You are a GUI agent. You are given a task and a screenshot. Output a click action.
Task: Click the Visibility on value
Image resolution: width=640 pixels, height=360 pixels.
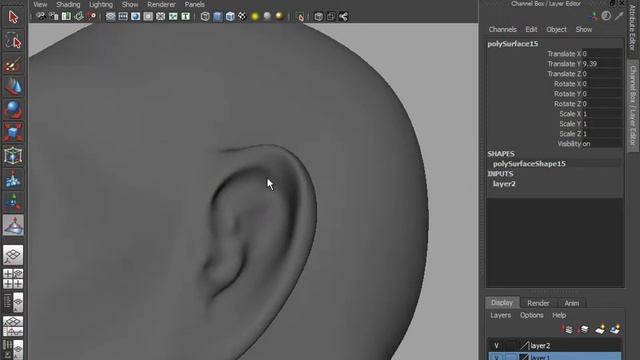602,144
